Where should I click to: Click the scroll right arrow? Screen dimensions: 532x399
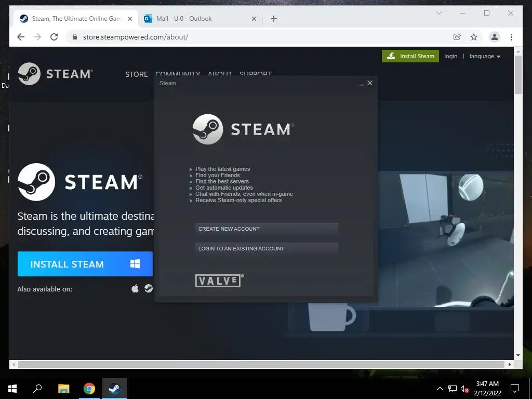(510, 364)
